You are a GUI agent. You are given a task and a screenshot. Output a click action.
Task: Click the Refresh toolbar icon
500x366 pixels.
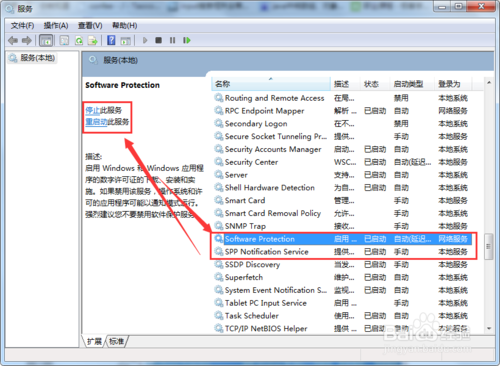(79, 41)
